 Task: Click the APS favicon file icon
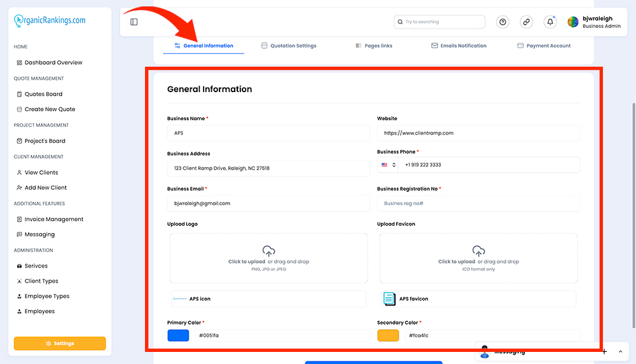point(389,299)
